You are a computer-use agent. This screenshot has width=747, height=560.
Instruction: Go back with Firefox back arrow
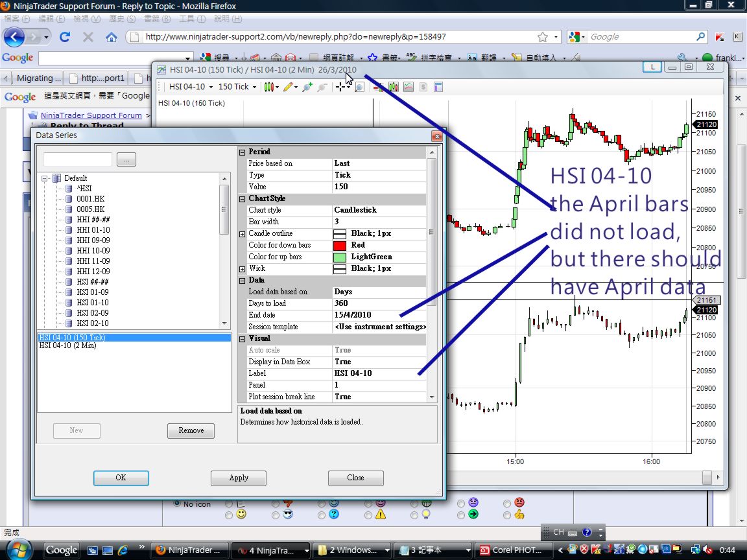coord(14,37)
